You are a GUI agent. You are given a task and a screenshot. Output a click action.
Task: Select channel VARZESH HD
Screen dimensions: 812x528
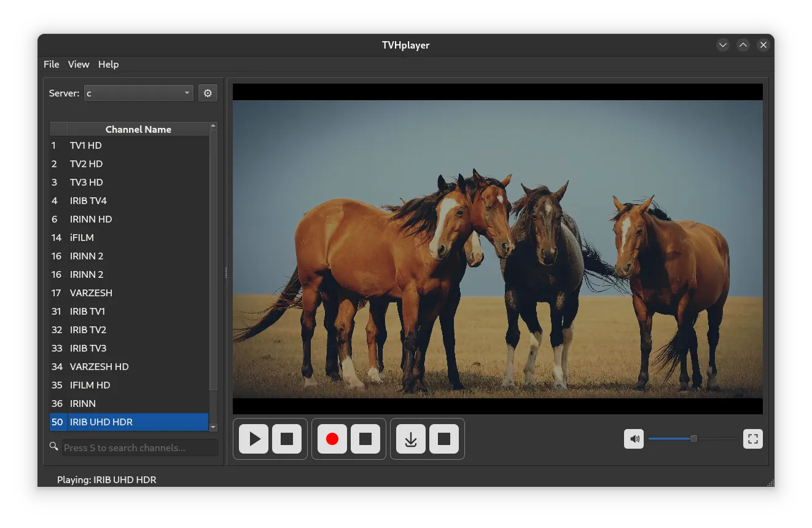pos(129,367)
